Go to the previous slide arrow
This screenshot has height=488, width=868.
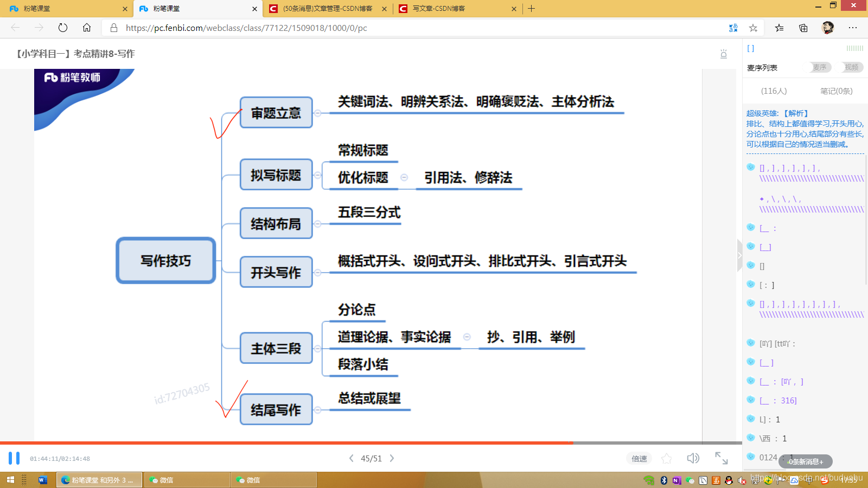pos(351,458)
